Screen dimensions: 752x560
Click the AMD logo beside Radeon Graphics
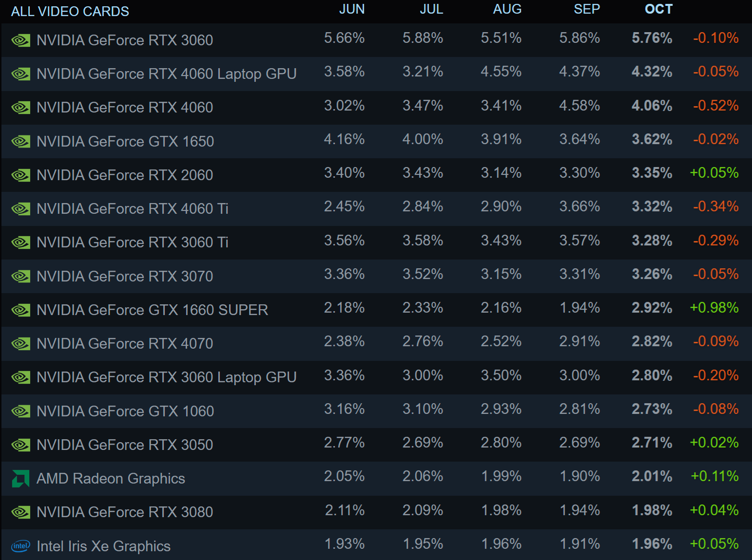coord(20,479)
